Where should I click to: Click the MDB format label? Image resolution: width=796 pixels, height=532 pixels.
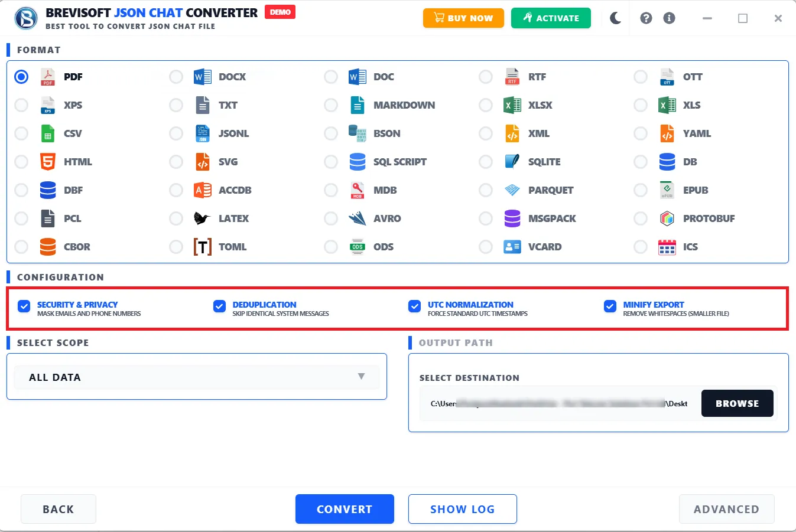(x=385, y=190)
